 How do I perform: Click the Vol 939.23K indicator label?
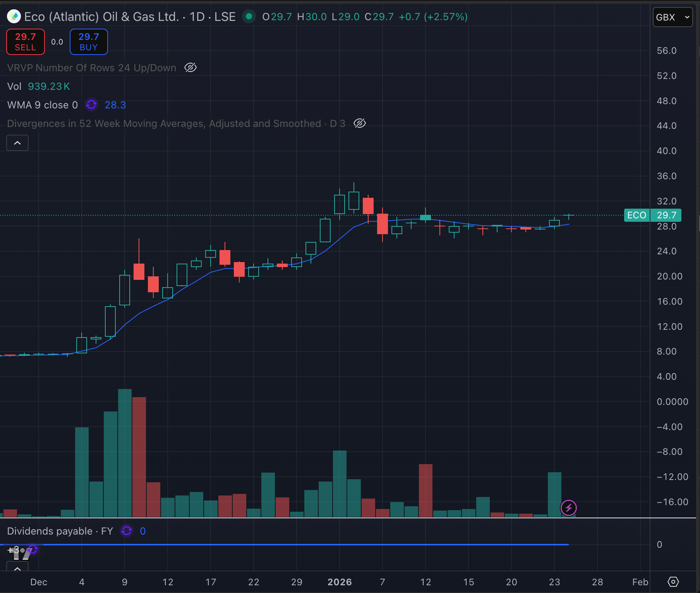coord(38,86)
